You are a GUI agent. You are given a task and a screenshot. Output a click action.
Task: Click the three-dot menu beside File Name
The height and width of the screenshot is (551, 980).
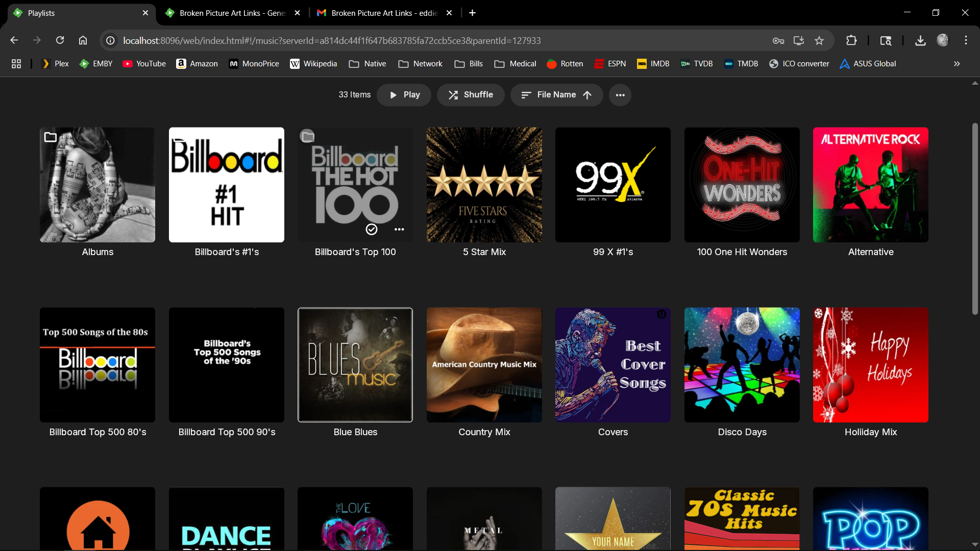click(x=620, y=95)
